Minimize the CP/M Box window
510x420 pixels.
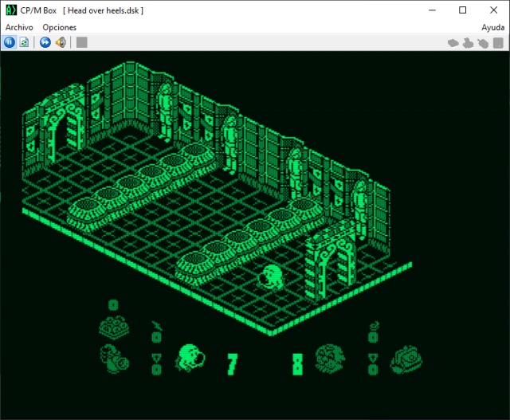pyautogui.click(x=432, y=10)
